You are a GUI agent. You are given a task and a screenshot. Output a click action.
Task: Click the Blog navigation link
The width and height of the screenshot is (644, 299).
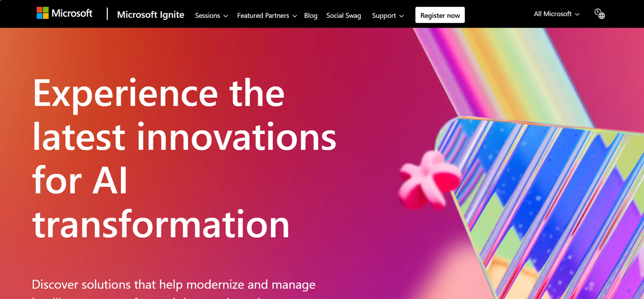311,15
